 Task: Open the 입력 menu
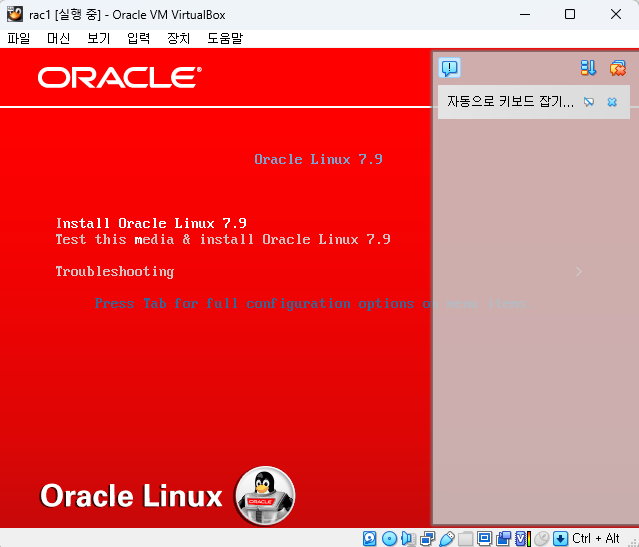(139, 38)
